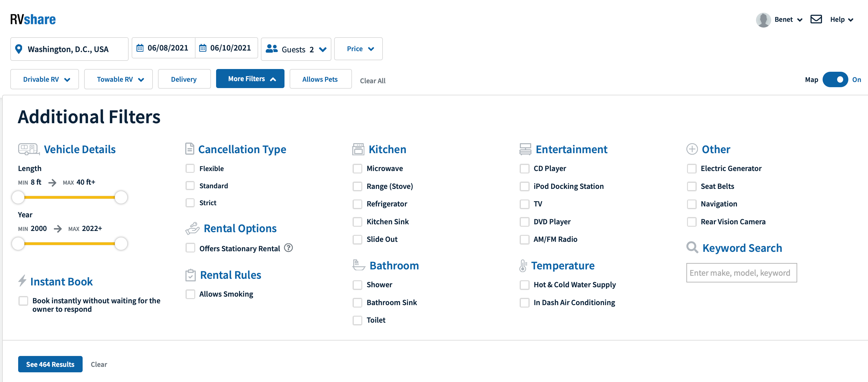The width and height of the screenshot is (868, 382).
Task: Click the Clear All link
Action: [x=372, y=81]
